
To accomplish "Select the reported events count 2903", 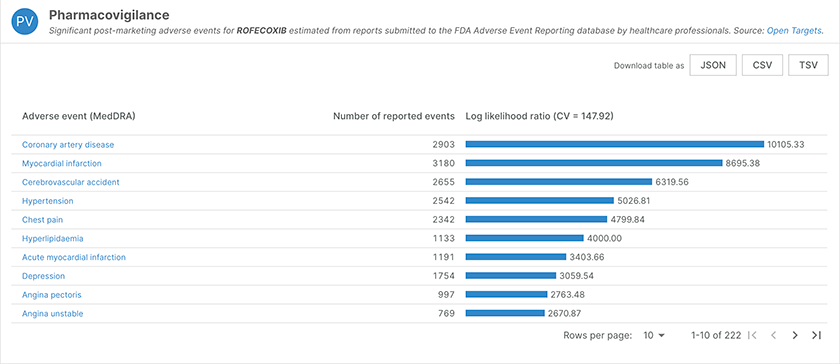I will 444,145.
